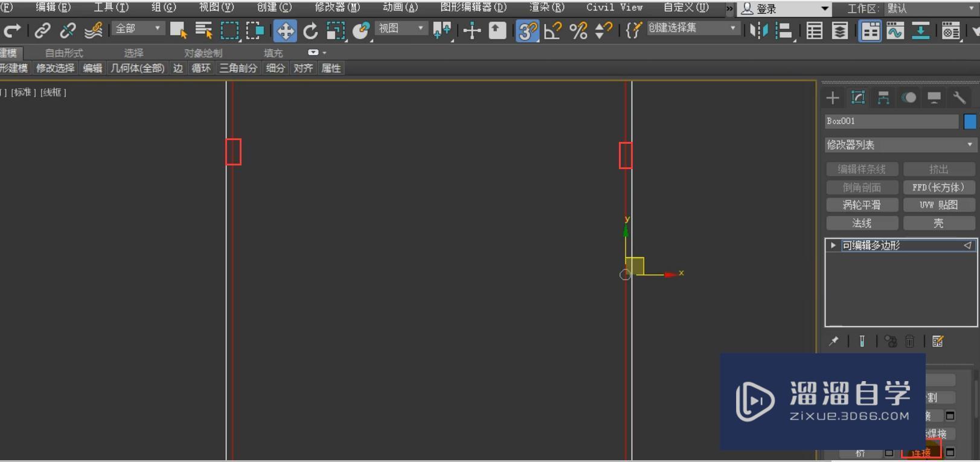Expand the 可编辑多边形 stack entry
The height and width of the screenshot is (462, 980).
(x=833, y=245)
